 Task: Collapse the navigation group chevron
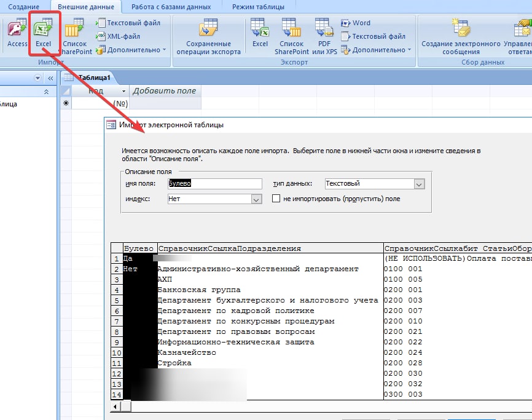pos(47,92)
